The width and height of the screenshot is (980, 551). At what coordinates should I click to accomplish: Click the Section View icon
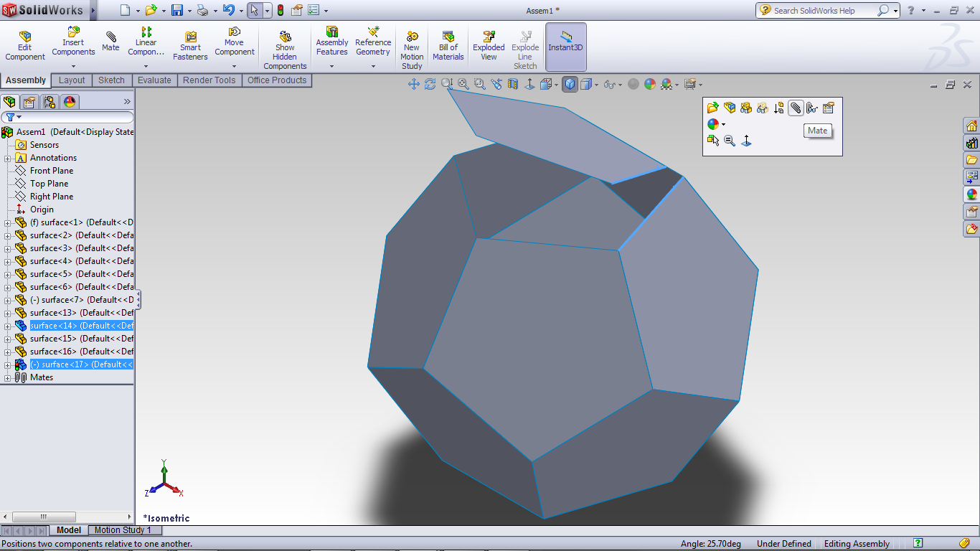[x=513, y=84]
